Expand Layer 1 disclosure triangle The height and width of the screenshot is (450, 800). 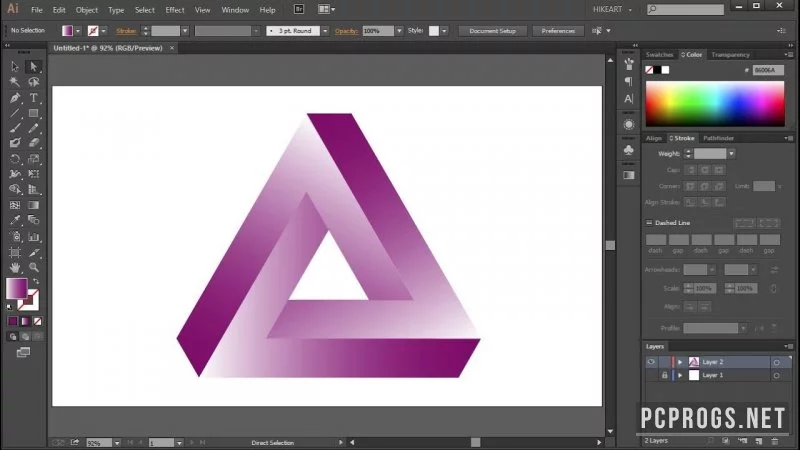click(x=680, y=376)
